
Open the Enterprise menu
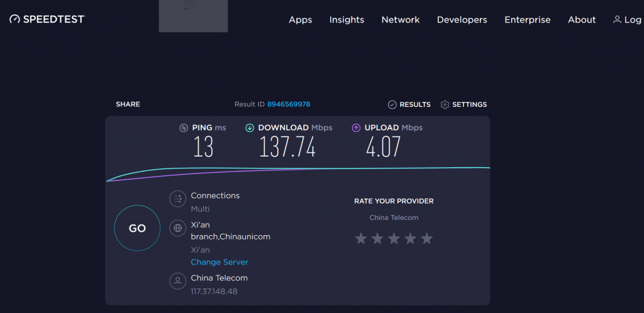528,19
